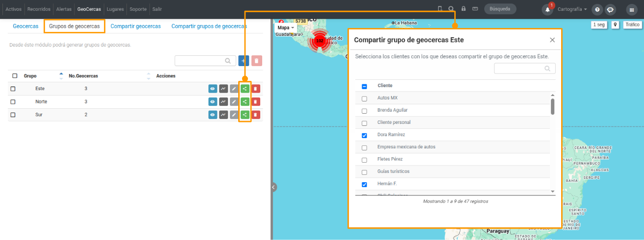Share the Este geofence group

coord(245,89)
